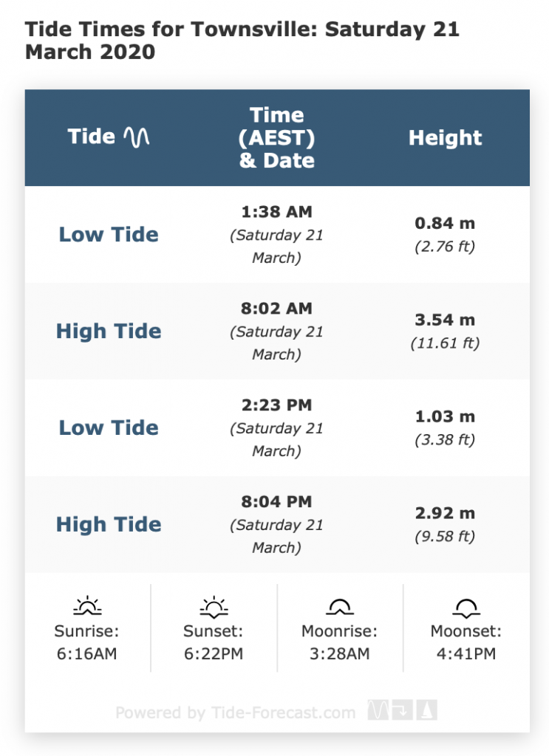Click the 3.54 m height value
Viewport: 549px width, 756px height.
[x=445, y=320]
